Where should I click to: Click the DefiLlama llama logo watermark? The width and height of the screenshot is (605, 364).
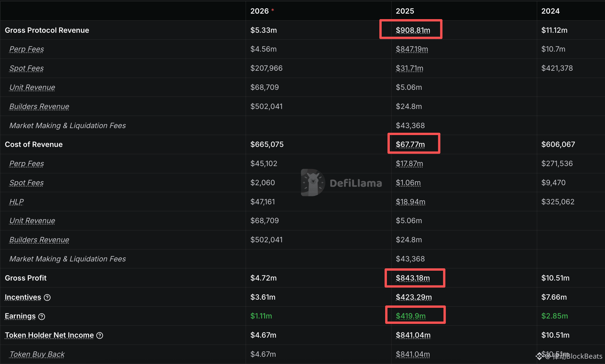tap(313, 183)
